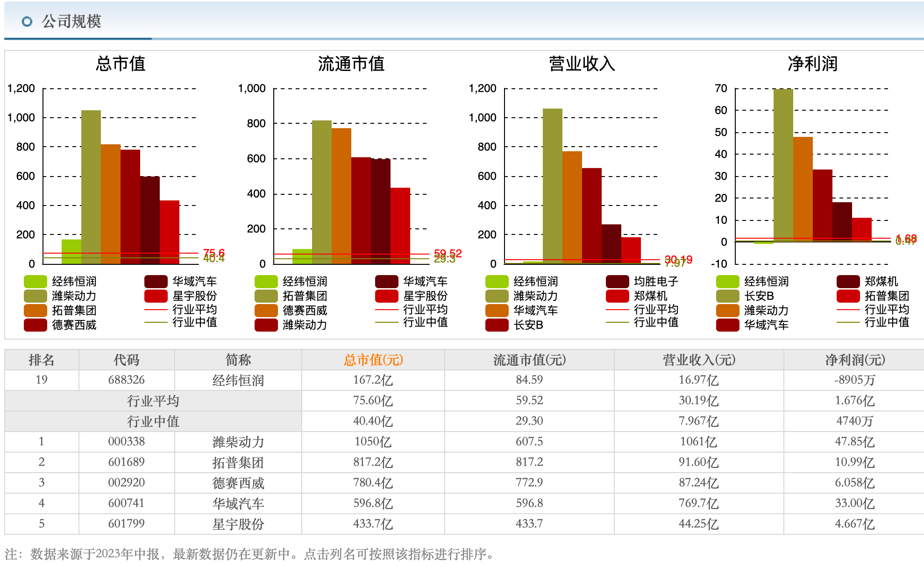This screenshot has width=924, height=567.
Task: Click the 代码 column header
Action: click(x=127, y=360)
